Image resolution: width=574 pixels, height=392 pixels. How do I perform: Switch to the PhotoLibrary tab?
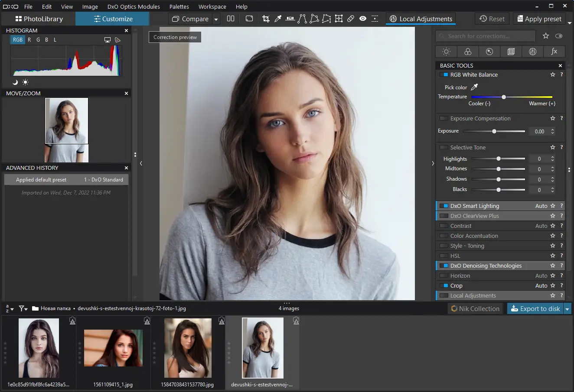39,19
